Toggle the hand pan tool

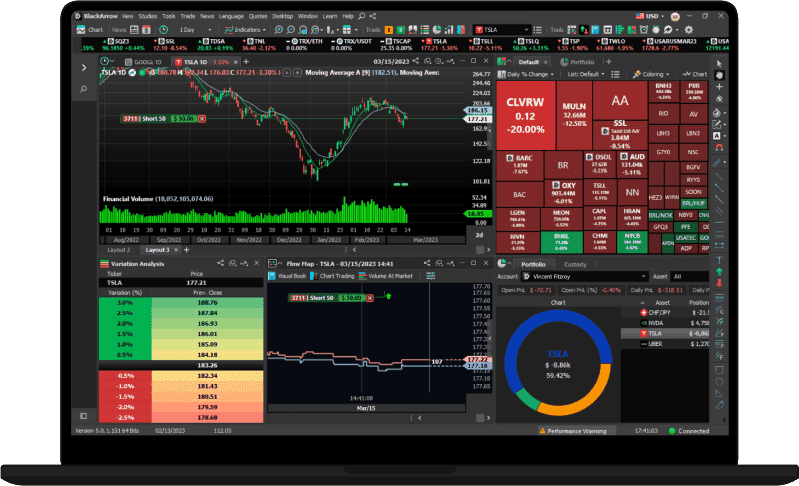[719, 75]
